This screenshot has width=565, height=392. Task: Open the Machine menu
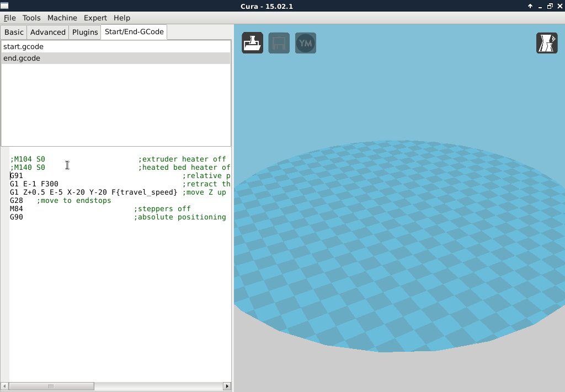click(x=62, y=18)
